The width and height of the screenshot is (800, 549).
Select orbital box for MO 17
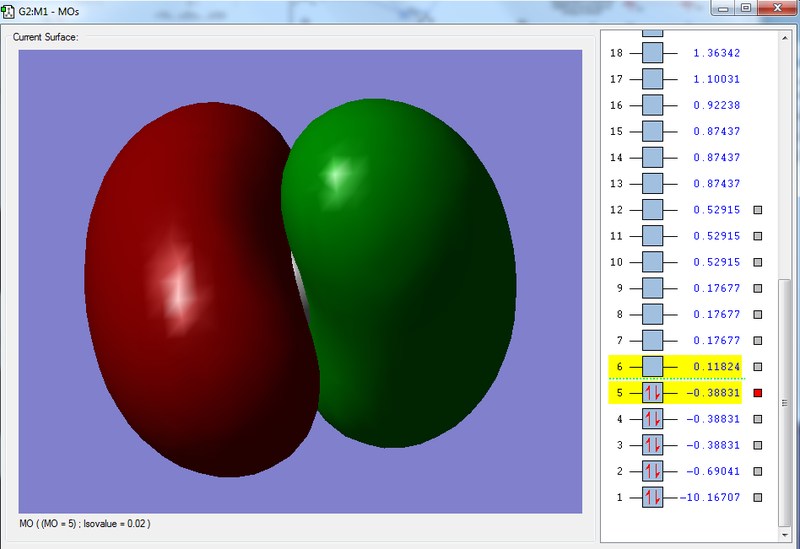(x=653, y=79)
